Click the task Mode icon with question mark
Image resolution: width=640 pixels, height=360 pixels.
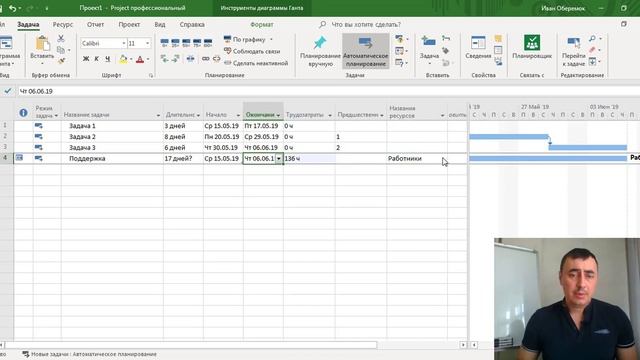(400, 63)
